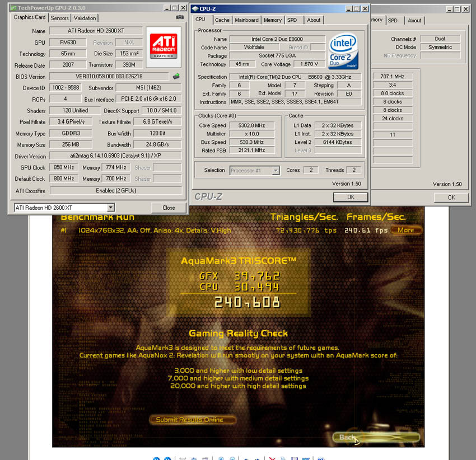476x460 pixels.
Task: Click the ATI CrossFire value 'Enabled (2 GPUs)'
Action: tap(116, 191)
